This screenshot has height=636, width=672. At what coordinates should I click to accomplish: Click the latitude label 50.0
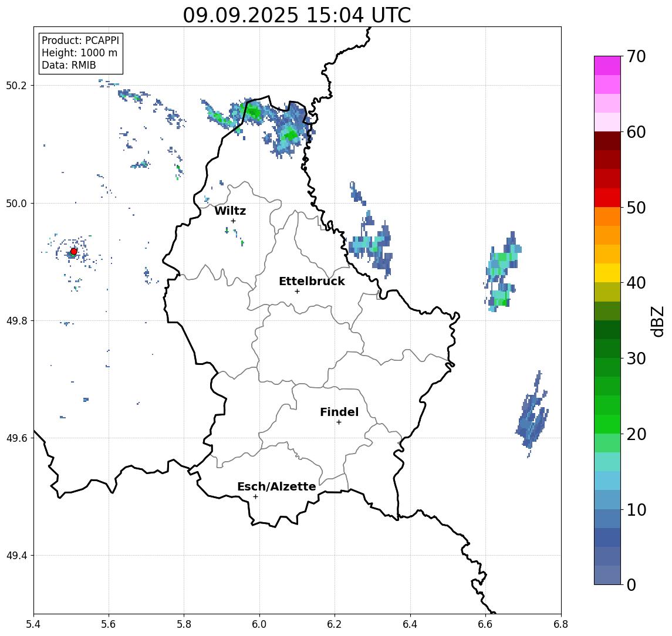point(16,203)
